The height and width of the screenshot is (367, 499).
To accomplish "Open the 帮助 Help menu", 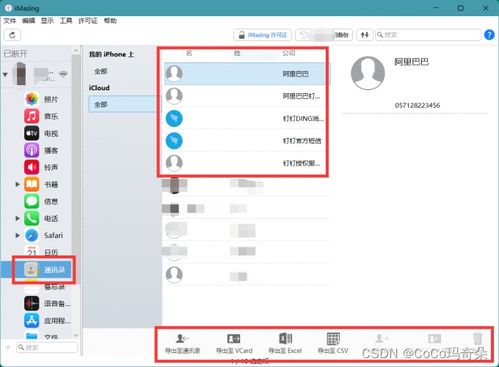I will 110,21.
